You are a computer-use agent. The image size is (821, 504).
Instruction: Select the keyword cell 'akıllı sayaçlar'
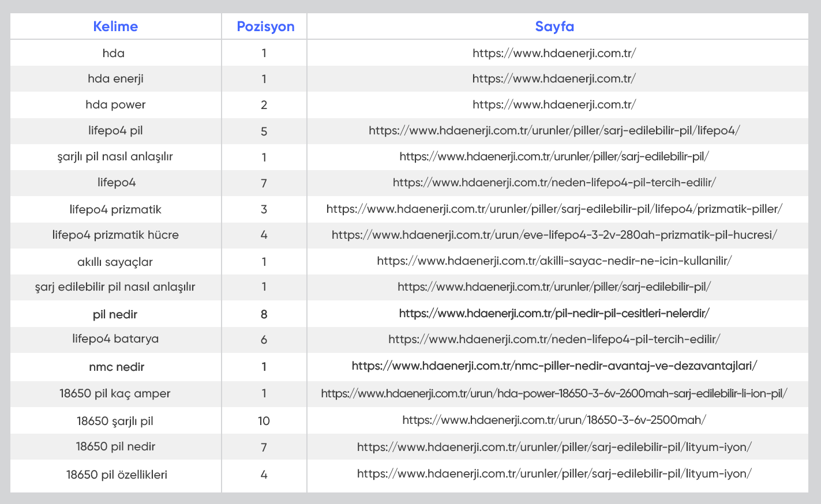(115, 262)
